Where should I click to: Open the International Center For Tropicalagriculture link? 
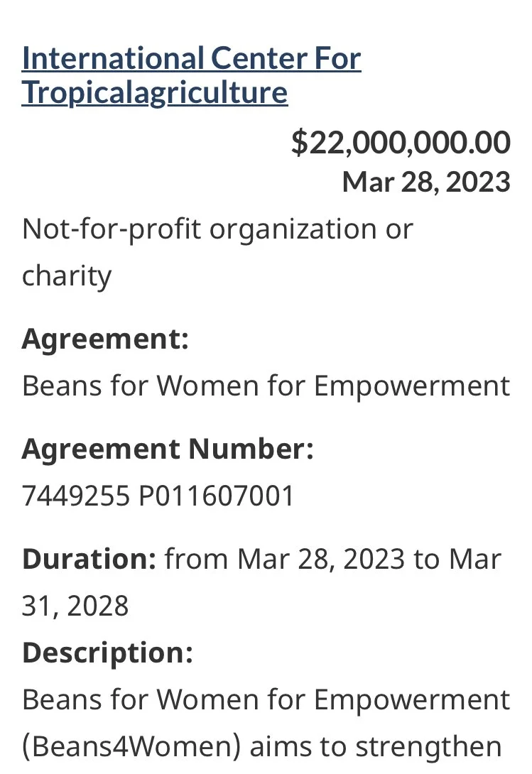click(191, 75)
